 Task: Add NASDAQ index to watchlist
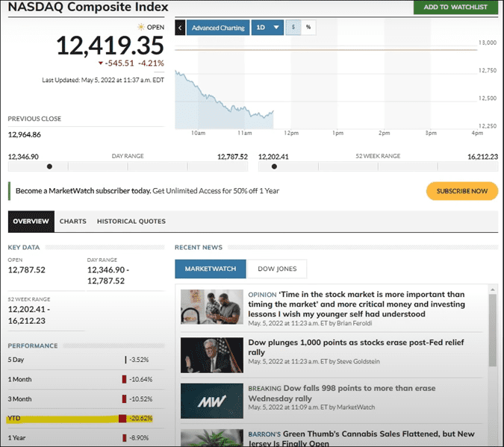tap(455, 7)
